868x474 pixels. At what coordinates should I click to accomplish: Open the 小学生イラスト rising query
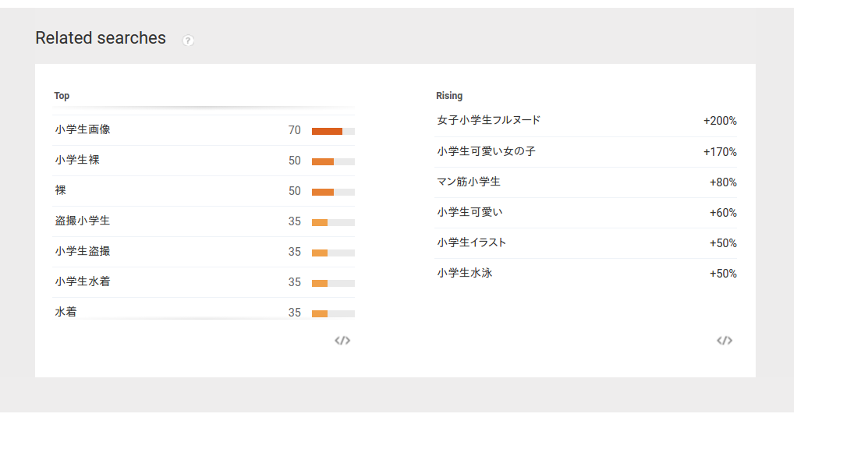472,242
